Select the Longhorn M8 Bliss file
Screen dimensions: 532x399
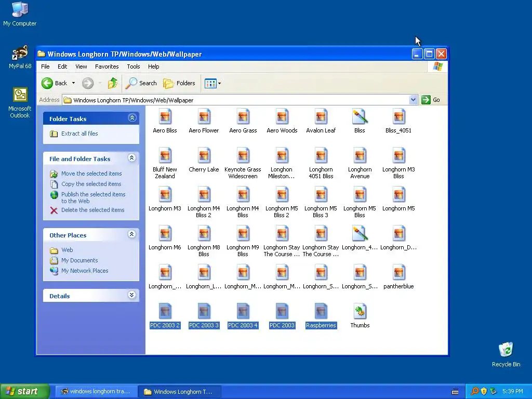(204, 241)
